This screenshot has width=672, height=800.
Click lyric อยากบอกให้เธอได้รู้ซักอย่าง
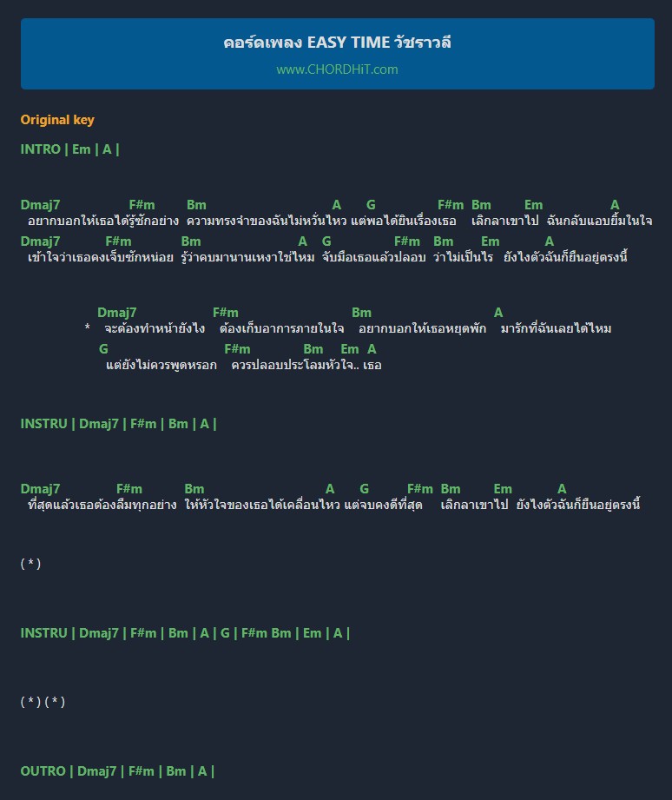click(103, 221)
